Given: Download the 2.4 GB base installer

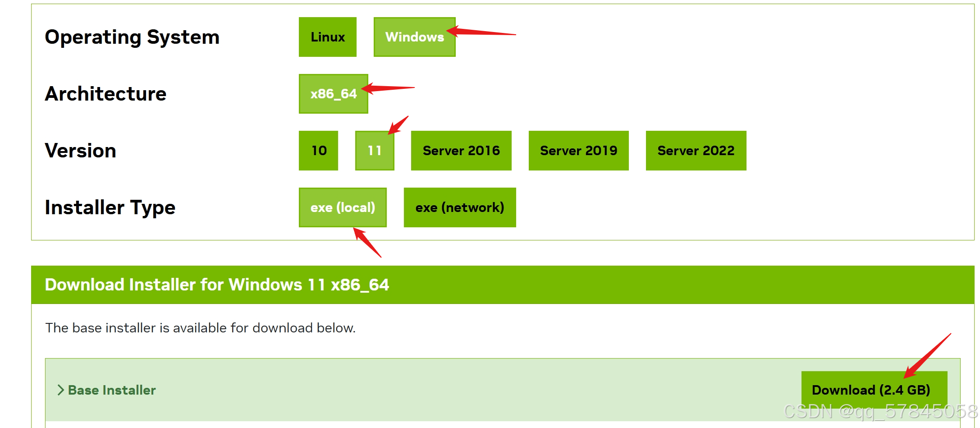Looking at the screenshot, I should click(874, 390).
